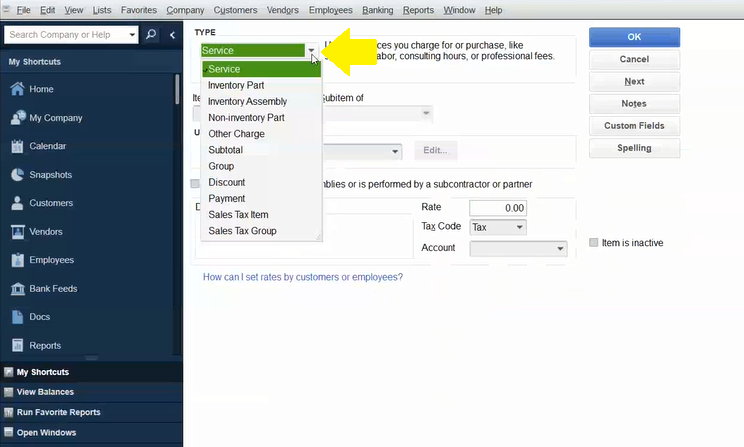Click the search magnifier icon
The image size is (744, 447).
click(151, 35)
